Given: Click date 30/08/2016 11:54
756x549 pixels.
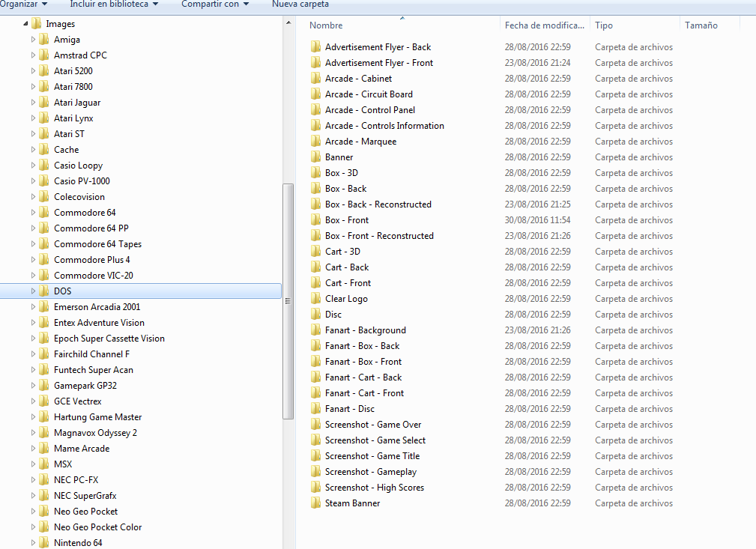Looking at the screenshot, I should coord(537,219).
